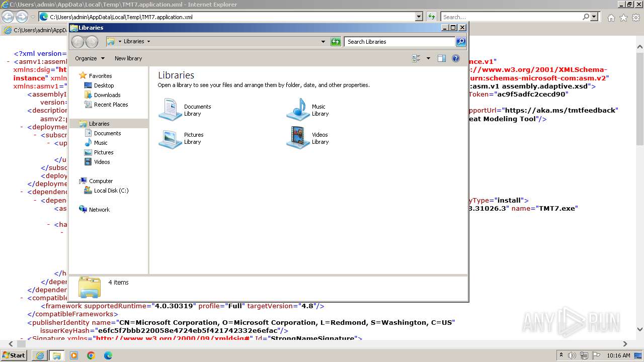Go back in Internet Explorer
Image resolution: width=644 pixels, height=362 pixels.
pyautogui.click(x=8, y=17)
